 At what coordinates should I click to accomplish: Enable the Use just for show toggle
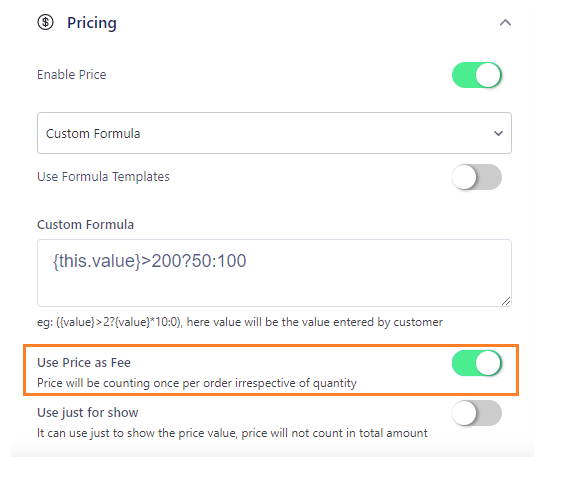(476, 413)
